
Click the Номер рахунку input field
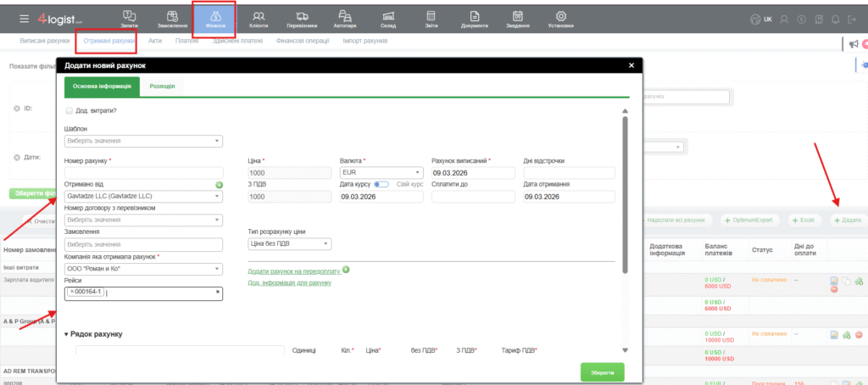point(143,172)
